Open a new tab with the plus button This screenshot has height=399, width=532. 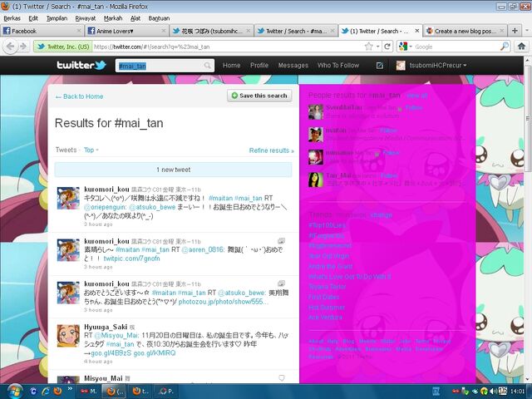pyautogui.click(x=515, y=31)
